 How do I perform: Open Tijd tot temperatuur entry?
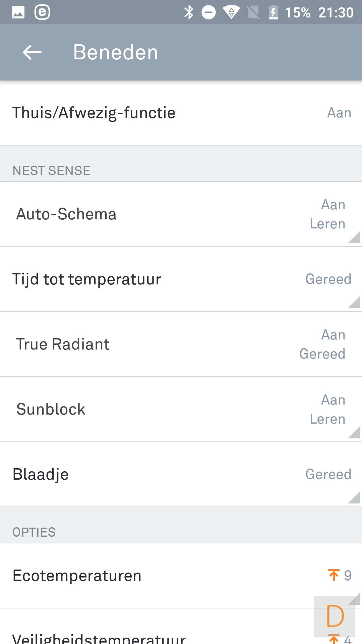click(x=87, y=279)
